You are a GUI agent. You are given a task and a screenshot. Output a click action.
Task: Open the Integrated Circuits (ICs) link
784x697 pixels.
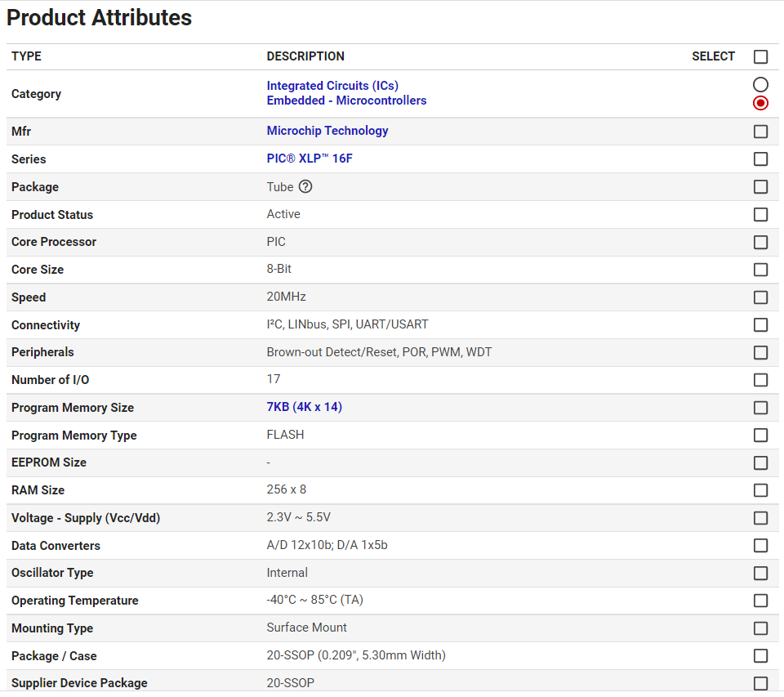click(x=332, y=86)
